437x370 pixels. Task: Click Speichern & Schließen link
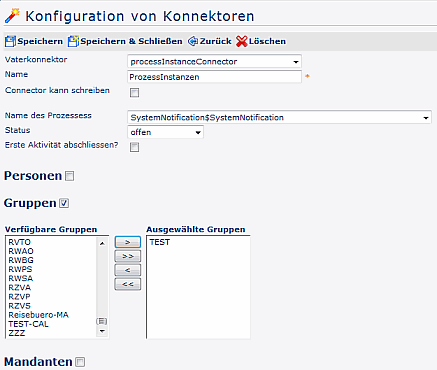pos(131,41)
